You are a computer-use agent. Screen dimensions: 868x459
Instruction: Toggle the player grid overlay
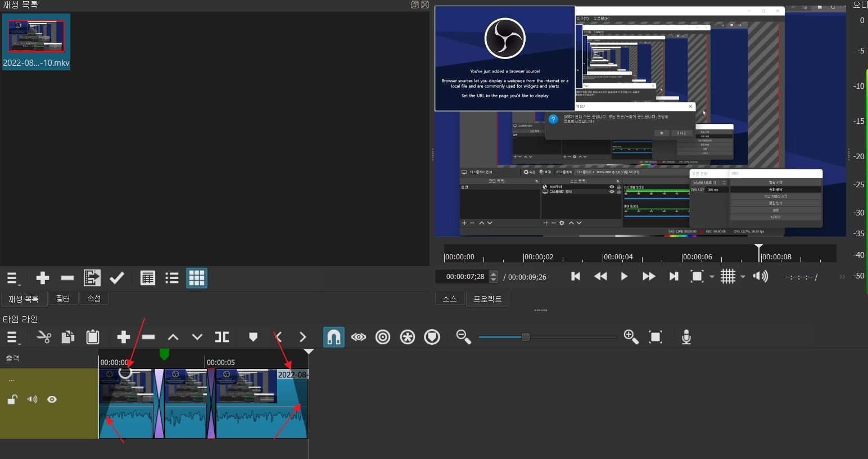[728, 276]
